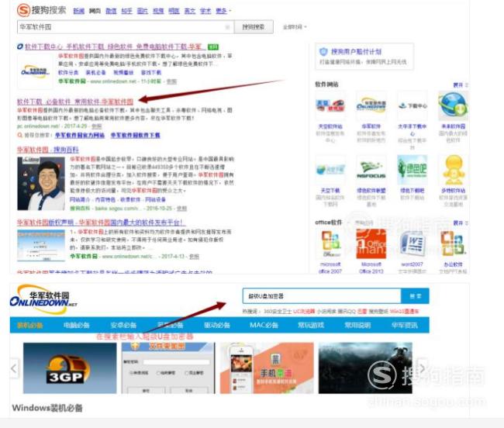The height and width of the screenshot is (428, 504).
Task: Click the magnifier icon next to recommended searches
Action: pyautogui.click(x=20, y=135)
